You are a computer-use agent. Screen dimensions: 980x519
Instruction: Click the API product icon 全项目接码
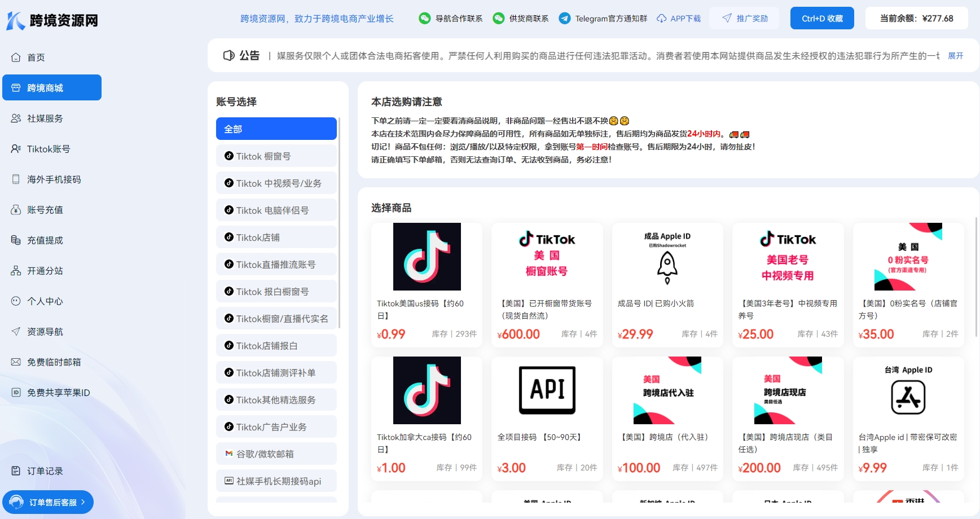pos(547,390)
